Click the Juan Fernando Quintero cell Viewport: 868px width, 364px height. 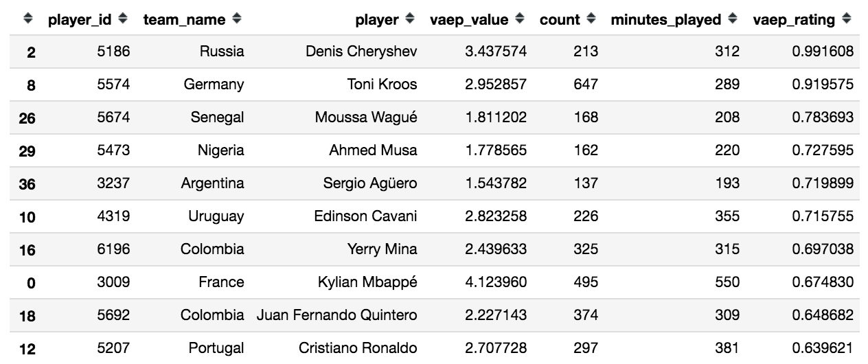[336, 315]
